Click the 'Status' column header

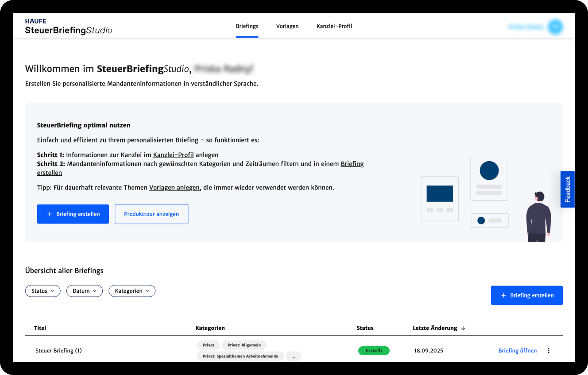pyautogui.click(x=365, y=328)
